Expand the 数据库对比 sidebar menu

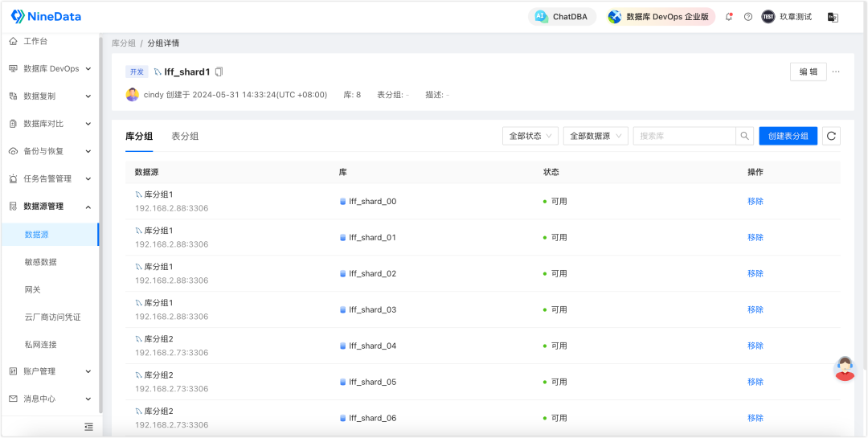pyautogui.click(x=50, y=124)
